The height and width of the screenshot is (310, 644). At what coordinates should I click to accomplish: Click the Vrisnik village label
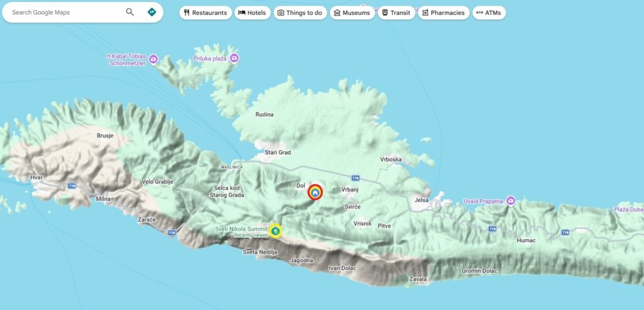click(363, 223)
